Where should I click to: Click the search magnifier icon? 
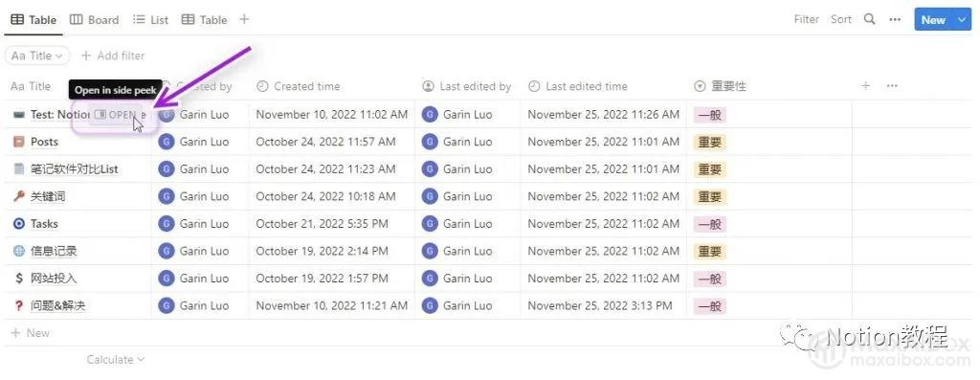869,19
